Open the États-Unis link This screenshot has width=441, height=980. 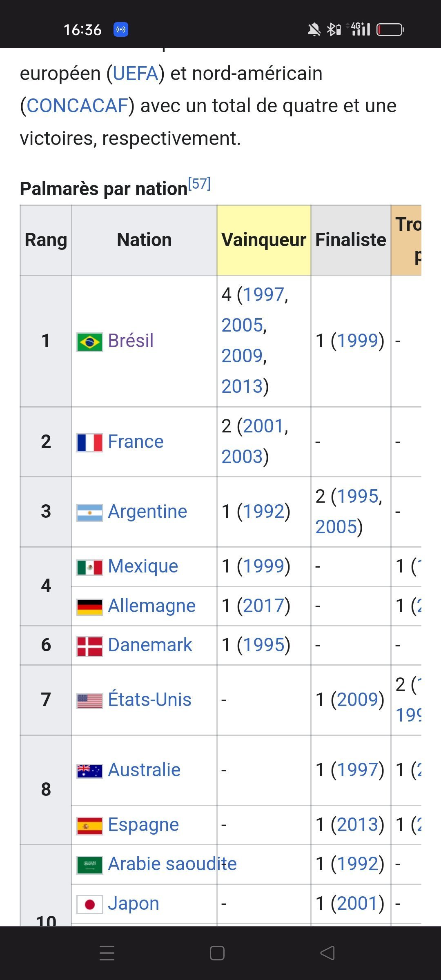(149, 700)
